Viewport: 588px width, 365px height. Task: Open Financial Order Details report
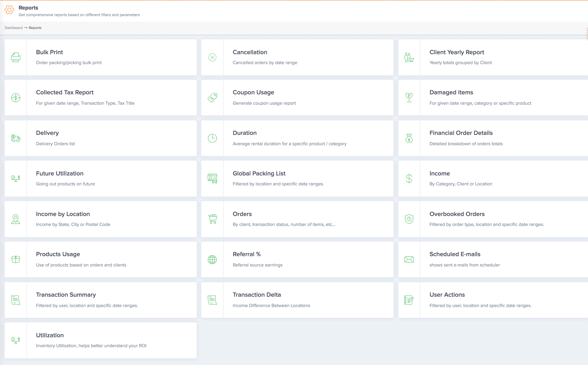(461, 133)
